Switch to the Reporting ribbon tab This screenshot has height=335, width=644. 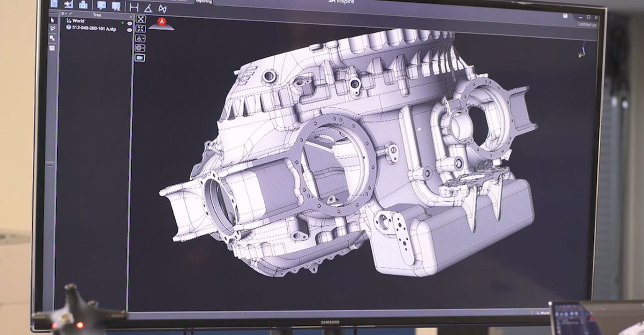(204, 2)
